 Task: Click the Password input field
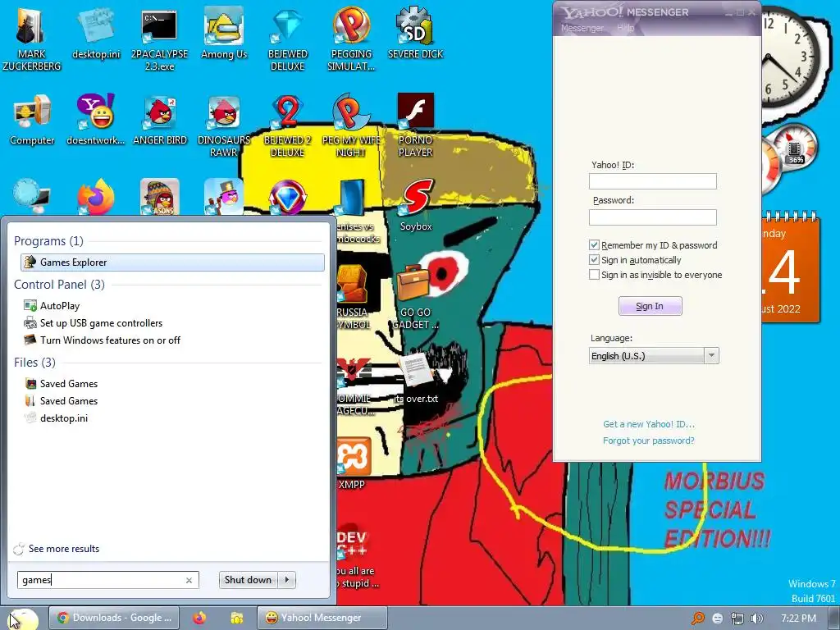tap(652, 217)
